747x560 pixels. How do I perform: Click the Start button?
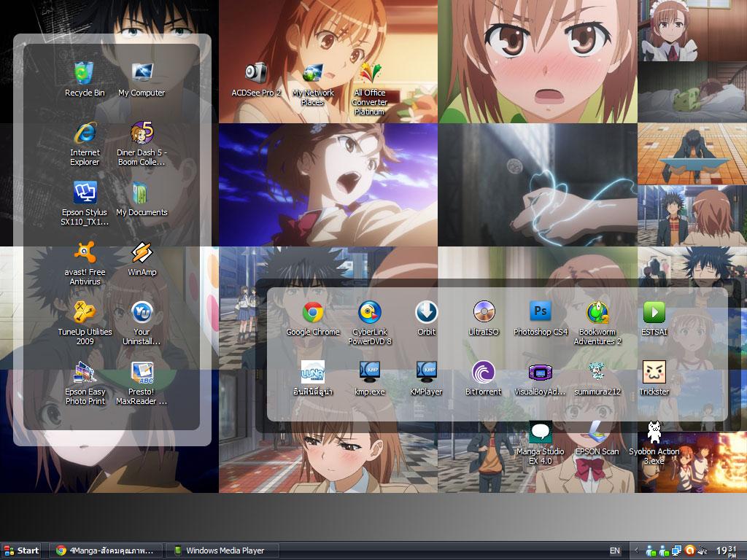coord(21,551)
